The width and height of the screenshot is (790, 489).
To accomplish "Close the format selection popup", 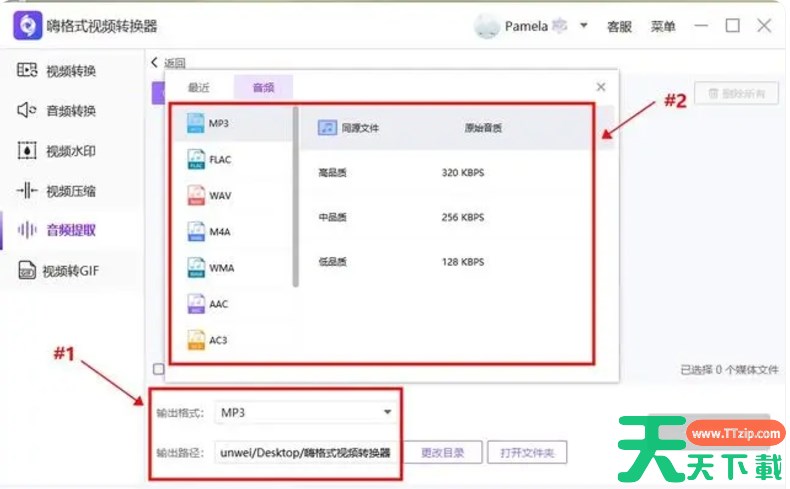I will [600, 88].
